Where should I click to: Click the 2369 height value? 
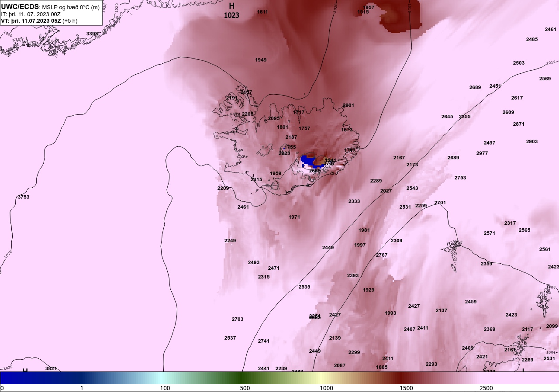pyautogui.click(x=490, y=329)
